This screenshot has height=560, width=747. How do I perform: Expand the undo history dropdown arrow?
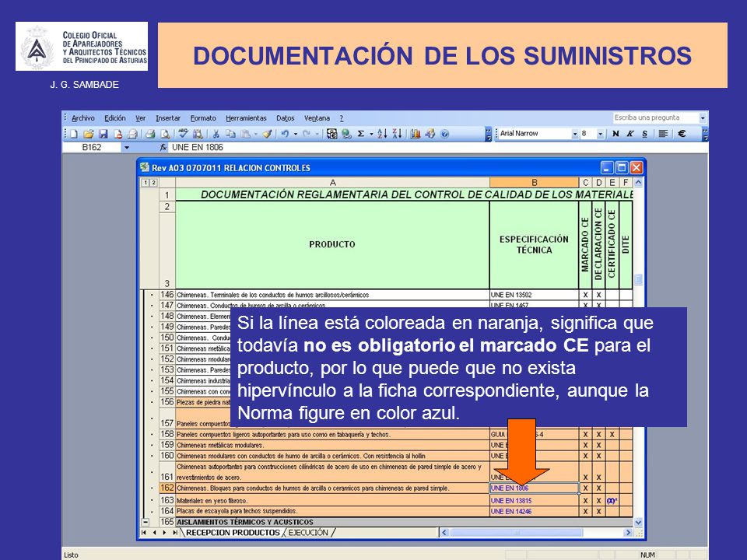(296, 134)
